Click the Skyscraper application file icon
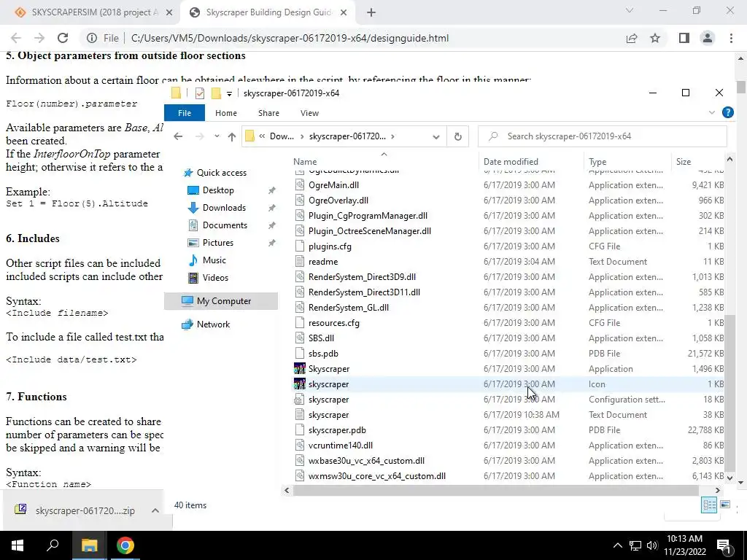The image size is (747, 560). point(300,368)
